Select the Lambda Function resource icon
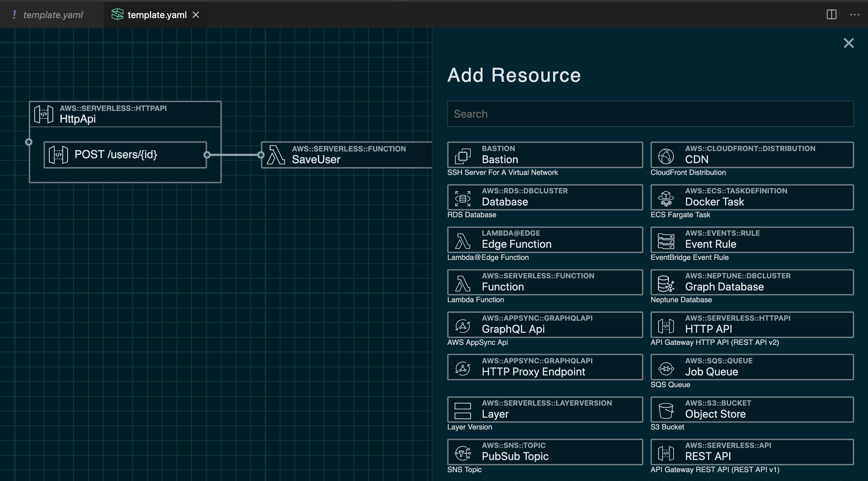This screenshot has width=868, height=481. point(463,282)
